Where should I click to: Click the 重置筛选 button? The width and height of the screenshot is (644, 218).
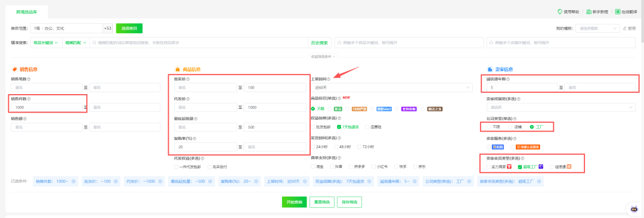(x=322, y=202)
